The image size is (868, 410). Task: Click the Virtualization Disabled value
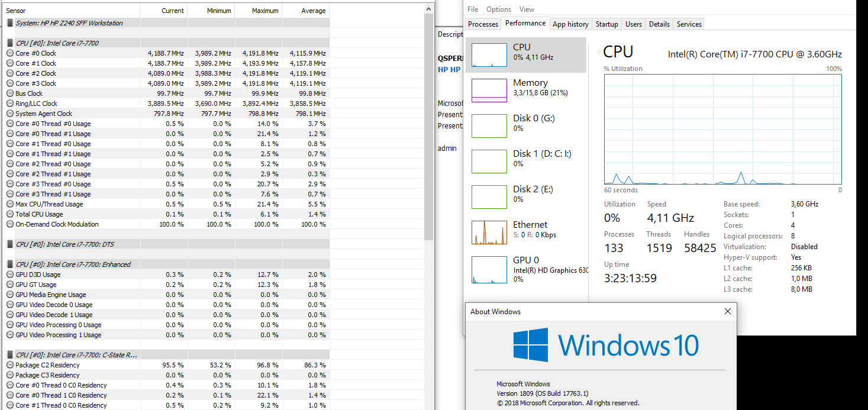click(x=804, y=247)
